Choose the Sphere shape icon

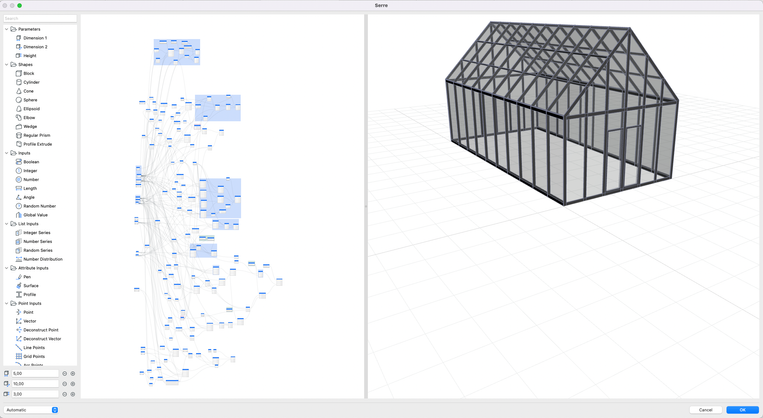pos(18,100)
